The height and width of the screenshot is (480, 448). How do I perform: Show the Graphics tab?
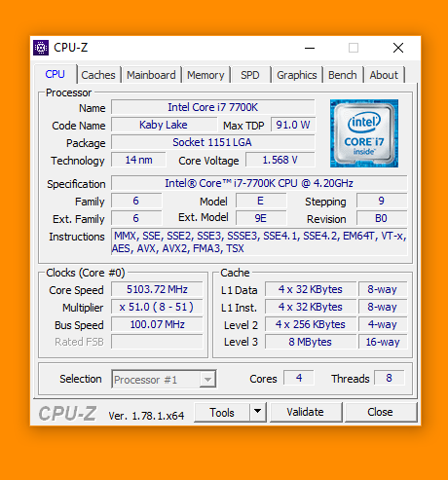[297, 75]
